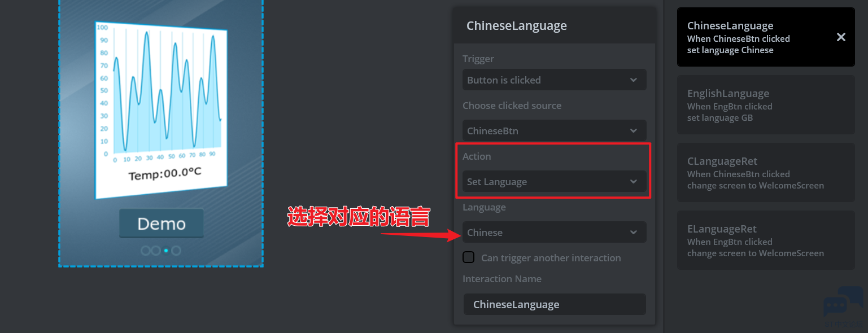
Task: Click the Demo button on canvas
Action: coord(162,224)
